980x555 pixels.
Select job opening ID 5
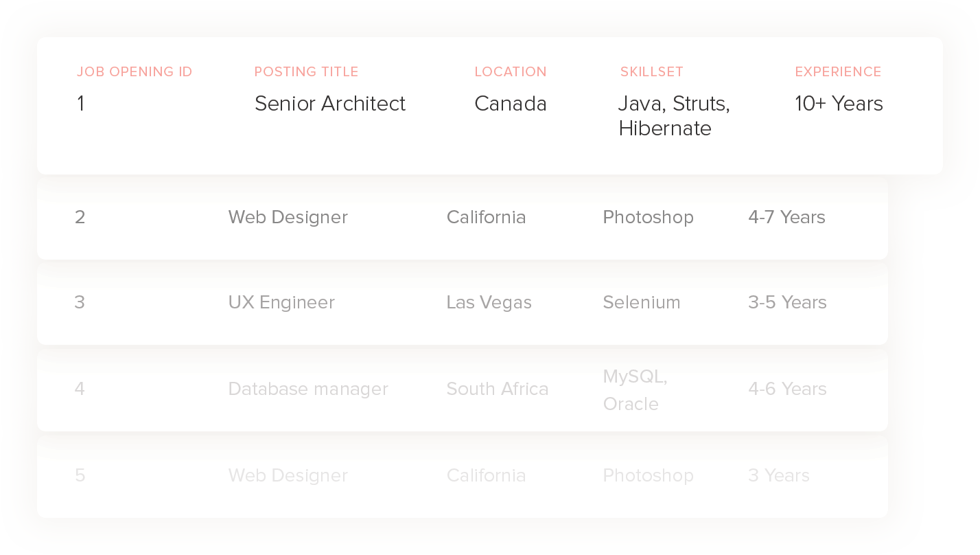pos(80,476)
